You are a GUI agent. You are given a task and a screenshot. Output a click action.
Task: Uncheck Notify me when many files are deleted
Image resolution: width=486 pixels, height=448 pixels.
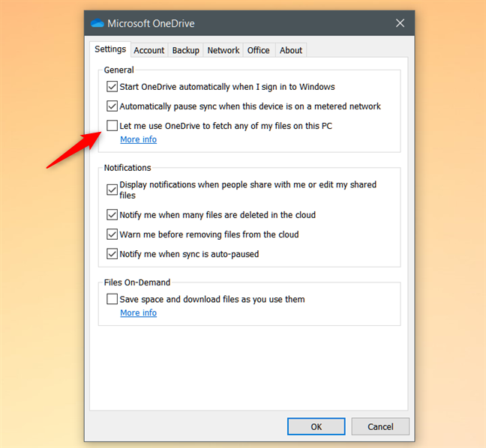(x=112, y=215)
